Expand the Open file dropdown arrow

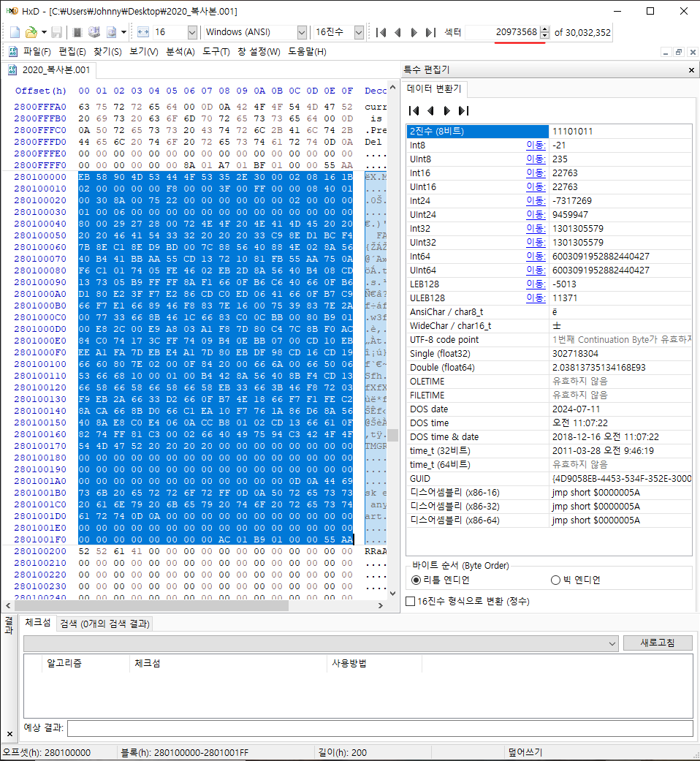point(44,32)
